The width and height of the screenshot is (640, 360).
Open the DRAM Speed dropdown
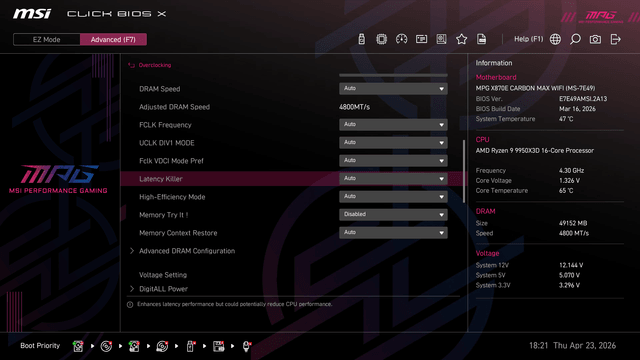click(393, 89)
